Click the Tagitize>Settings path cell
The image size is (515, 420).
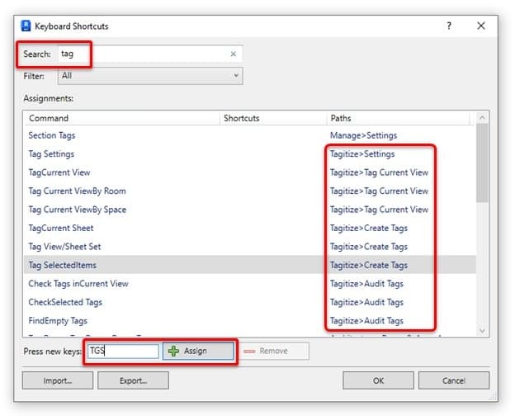[x=362, y=154]
